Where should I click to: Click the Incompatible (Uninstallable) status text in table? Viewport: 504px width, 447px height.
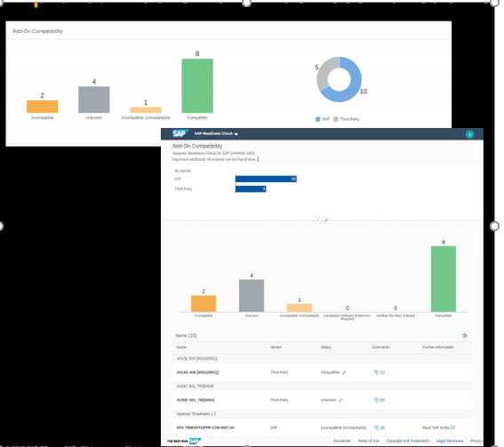point(344,427)
